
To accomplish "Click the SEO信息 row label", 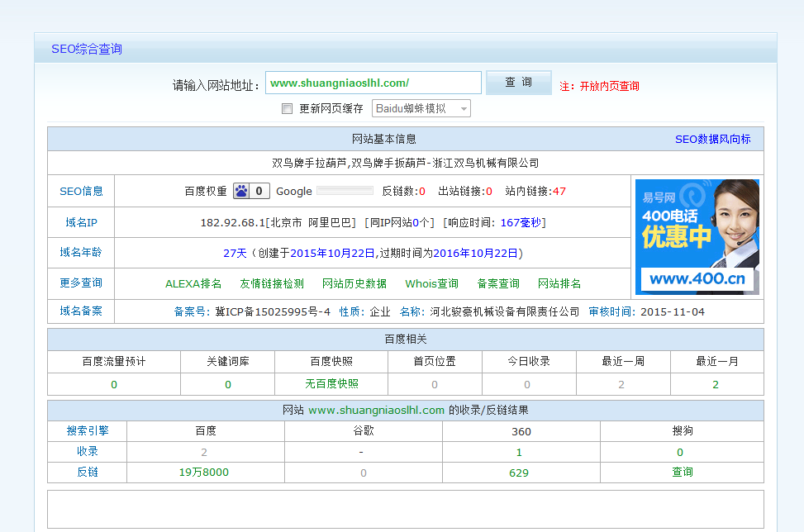I will pos(81,191).
